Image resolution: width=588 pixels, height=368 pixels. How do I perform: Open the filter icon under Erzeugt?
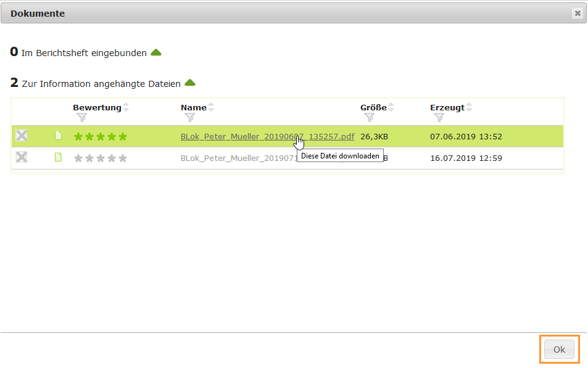(439, 118)
